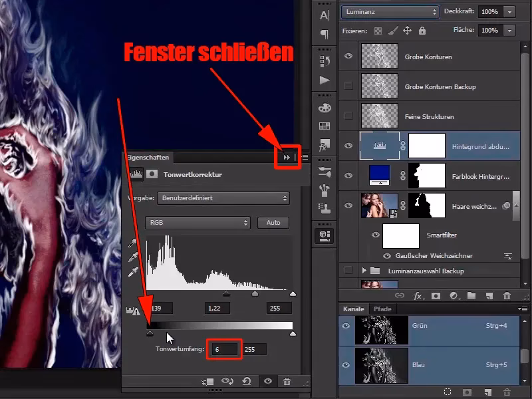
Task: Expand the Luminanzauswahl Backup group
Action: (364, 271)
